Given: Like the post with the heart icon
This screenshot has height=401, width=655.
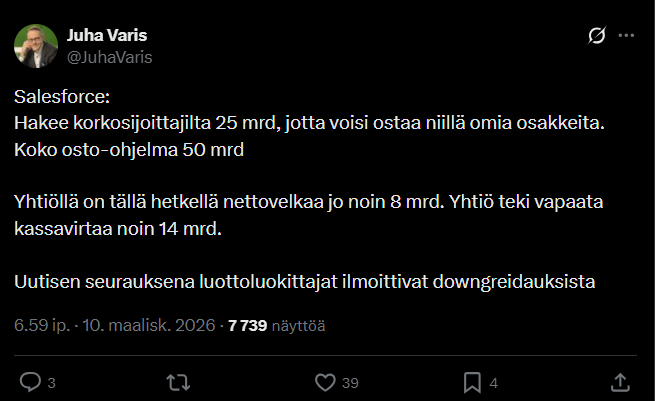Looking at the screenshot, I should [324, 381].
